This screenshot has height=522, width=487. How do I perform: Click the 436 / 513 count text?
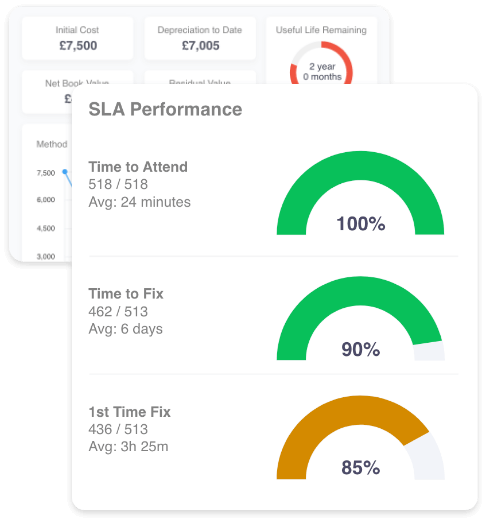click(118, 429)
